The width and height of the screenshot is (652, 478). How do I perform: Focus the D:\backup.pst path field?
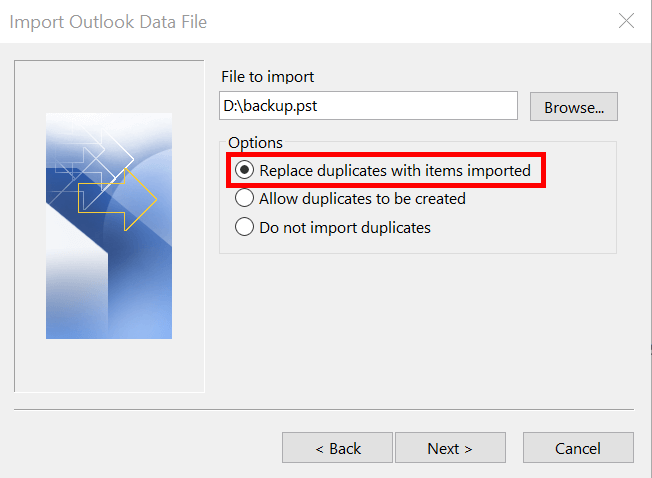[x=368, y=106]
